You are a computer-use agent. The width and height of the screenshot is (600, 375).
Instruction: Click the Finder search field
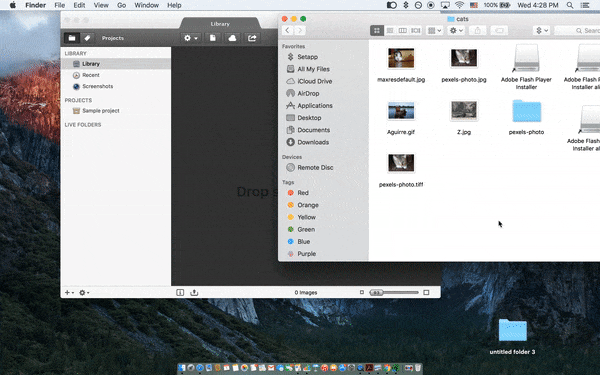pos(577,31)
